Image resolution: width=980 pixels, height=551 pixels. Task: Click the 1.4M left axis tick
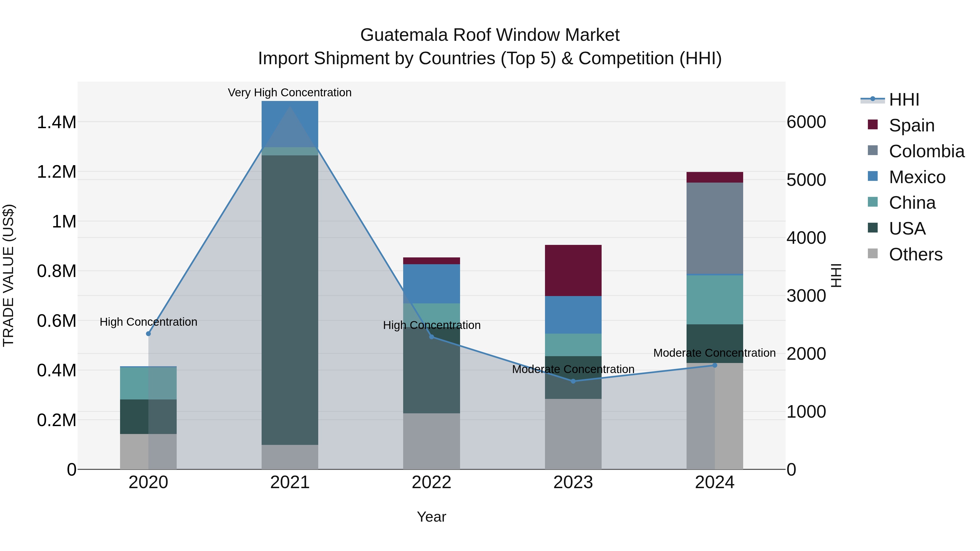pos(57,122)
